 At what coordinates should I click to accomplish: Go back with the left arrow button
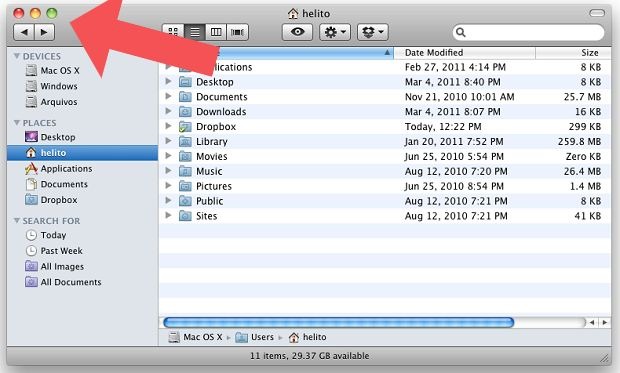tap(24, 32)
